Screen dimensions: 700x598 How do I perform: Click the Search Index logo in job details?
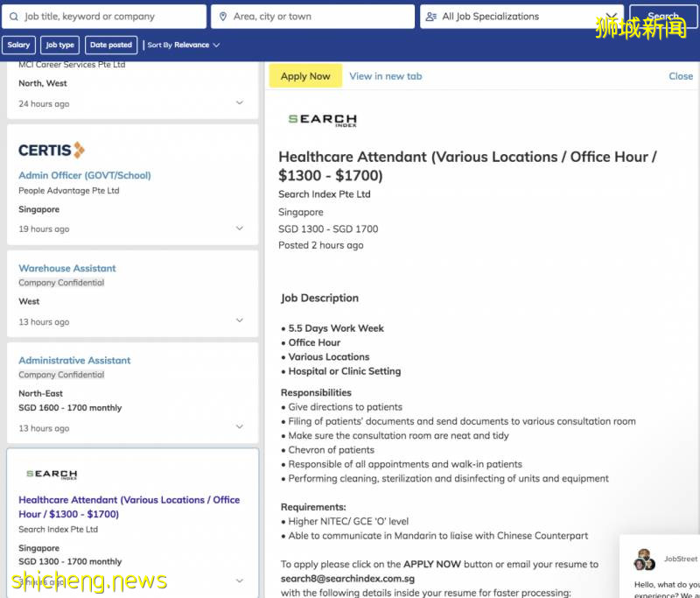click(322, 120)
